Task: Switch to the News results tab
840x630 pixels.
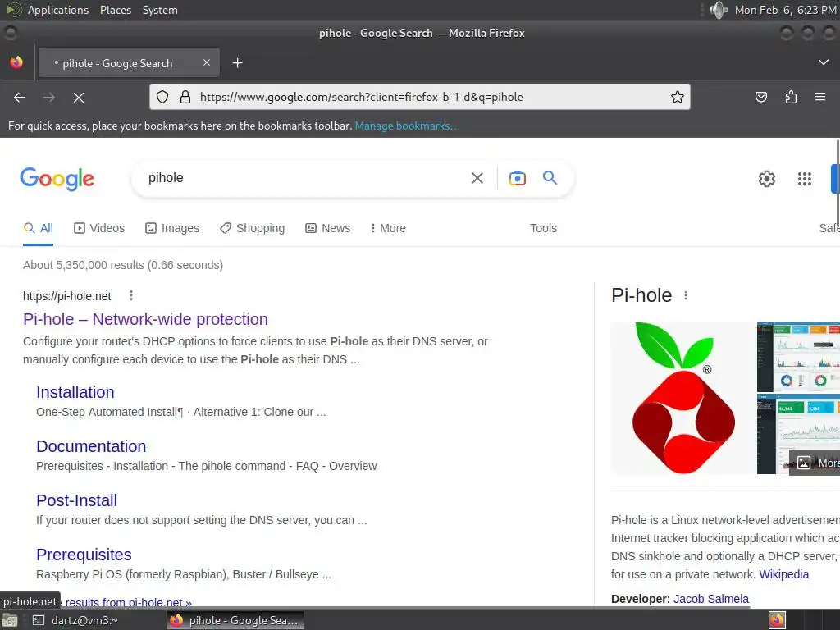Action: point(328,228)
